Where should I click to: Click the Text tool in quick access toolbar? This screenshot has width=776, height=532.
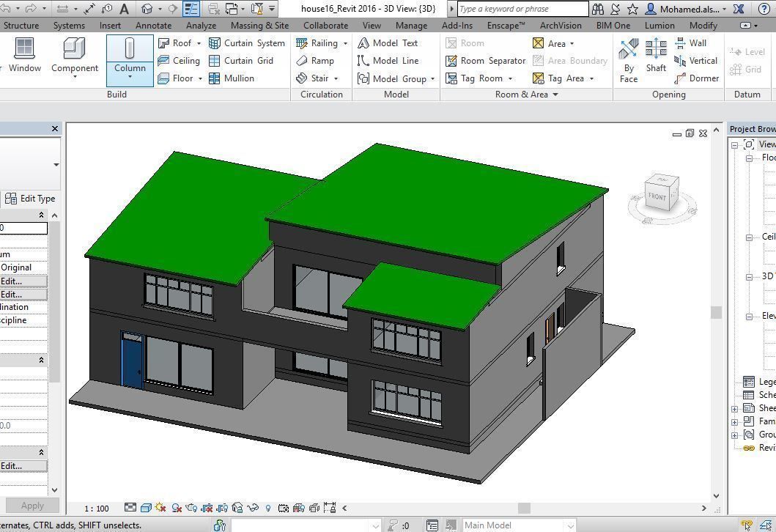pos(125,8)
